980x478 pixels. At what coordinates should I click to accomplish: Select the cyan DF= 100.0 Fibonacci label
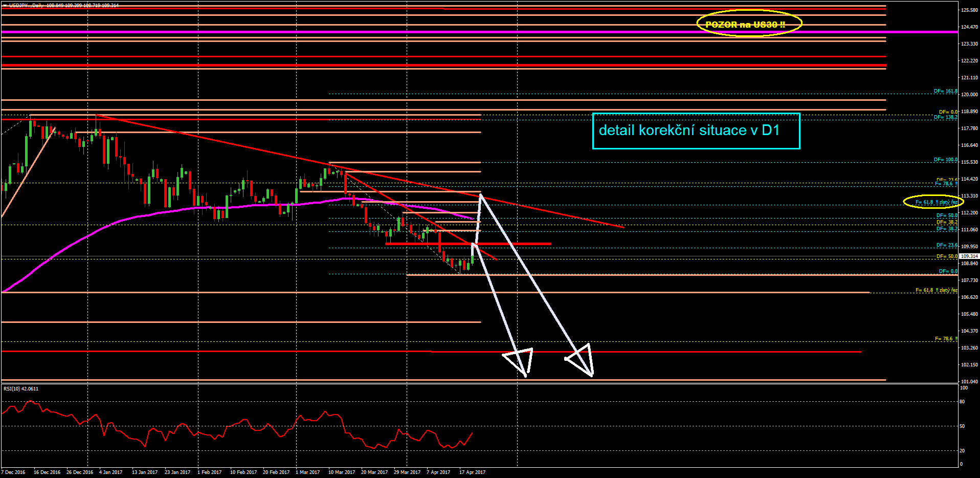(945, 160)
